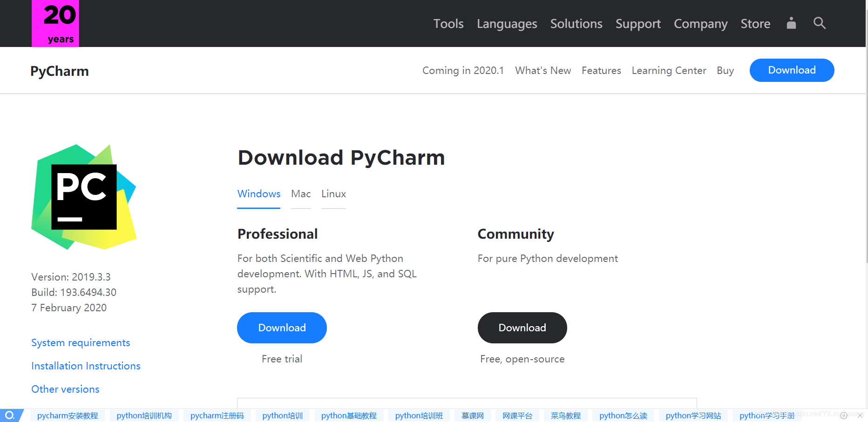Open the Support menu

point(638,24)
